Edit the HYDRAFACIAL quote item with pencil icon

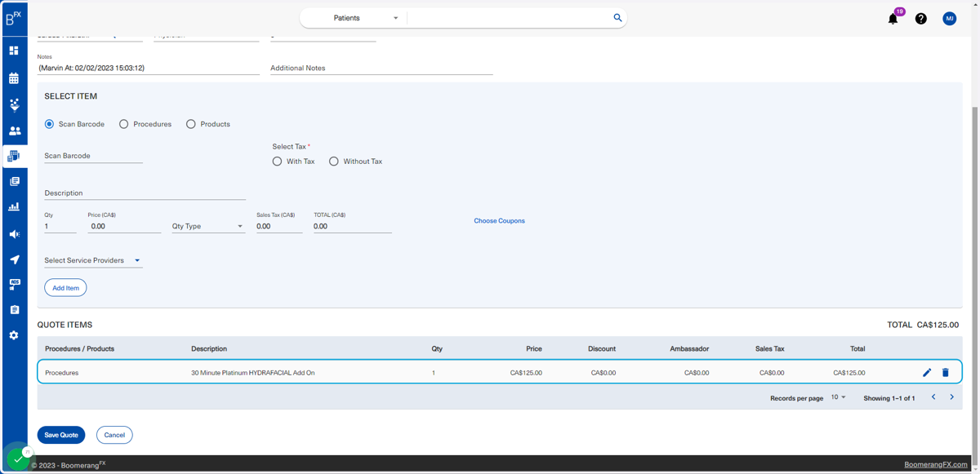pos(927,373)
